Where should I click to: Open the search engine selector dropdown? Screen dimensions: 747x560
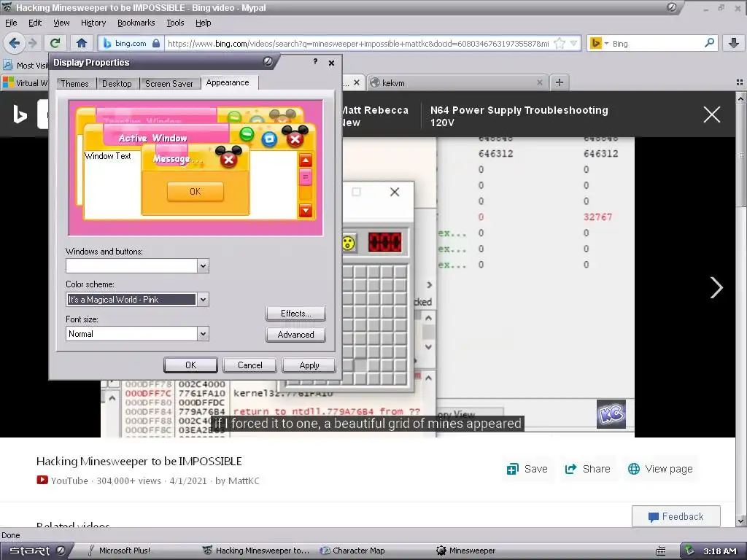pos(606,43)
